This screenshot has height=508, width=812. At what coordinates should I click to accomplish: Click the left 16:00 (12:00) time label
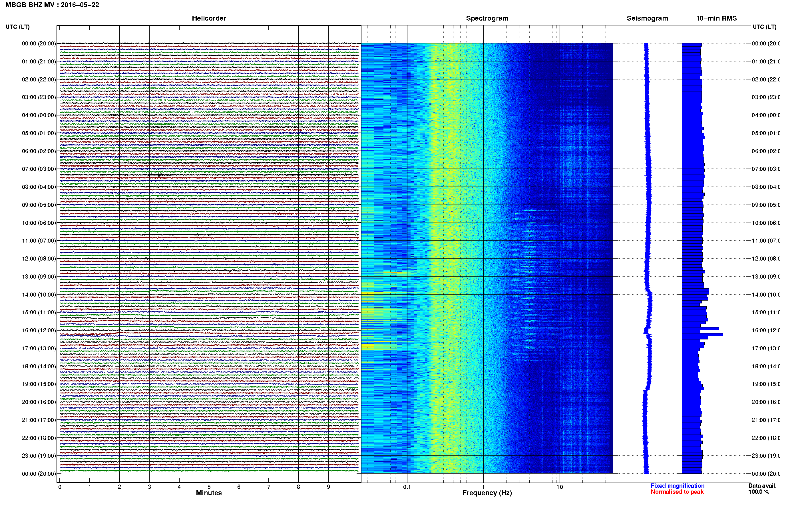pos(39,331)
